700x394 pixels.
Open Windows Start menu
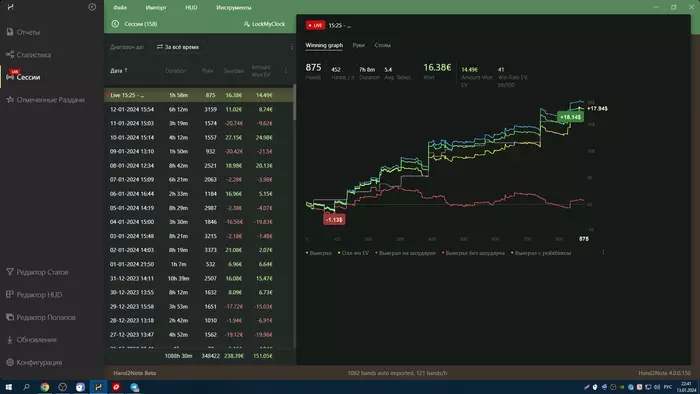pos(8,387)
